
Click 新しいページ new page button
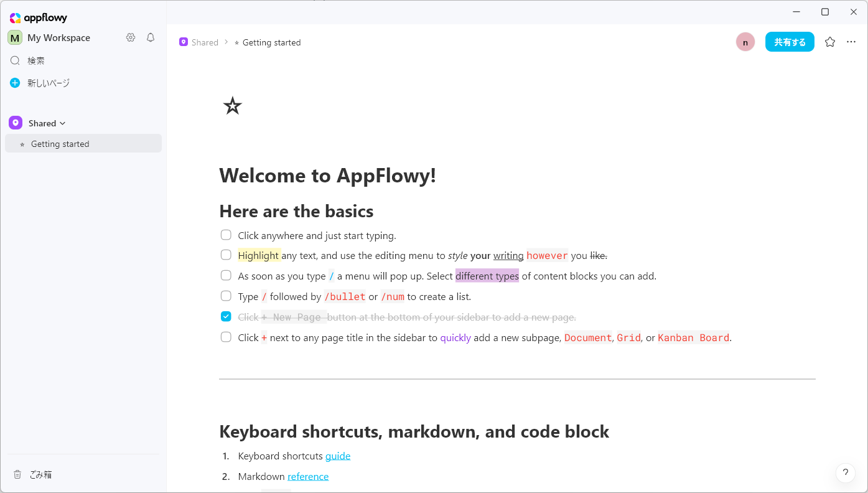tap(49, 83)
